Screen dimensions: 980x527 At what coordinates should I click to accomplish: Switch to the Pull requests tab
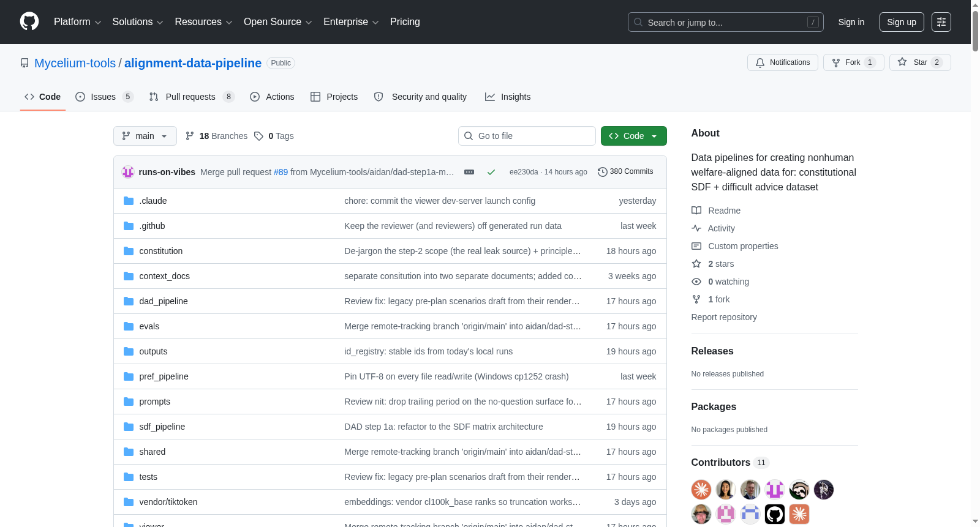pos(192,97)
